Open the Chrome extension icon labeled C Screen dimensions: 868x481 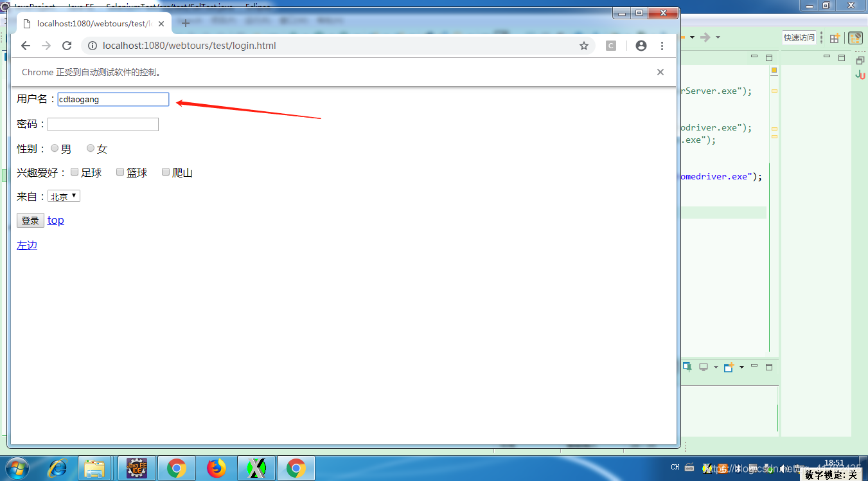(612, 46)
